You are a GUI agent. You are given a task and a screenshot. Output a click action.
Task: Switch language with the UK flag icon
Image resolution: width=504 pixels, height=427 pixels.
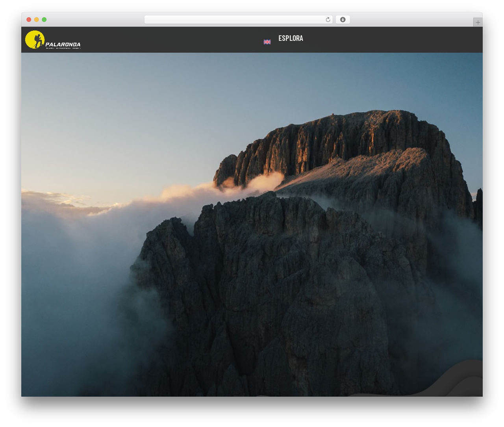(267, 42)
